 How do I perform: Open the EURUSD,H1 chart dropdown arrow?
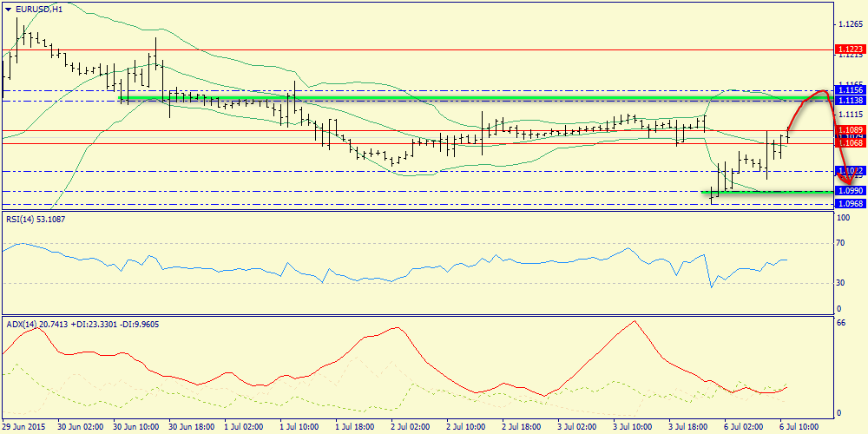click(x=9, y=10)
